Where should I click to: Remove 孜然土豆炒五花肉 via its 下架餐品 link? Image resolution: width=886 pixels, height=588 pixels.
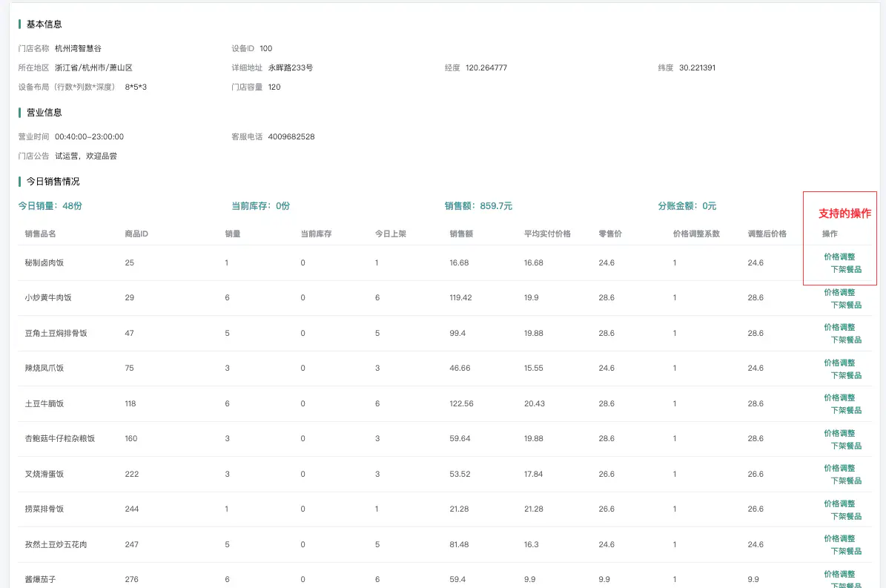pyautogui.click(x=846, y=551)
